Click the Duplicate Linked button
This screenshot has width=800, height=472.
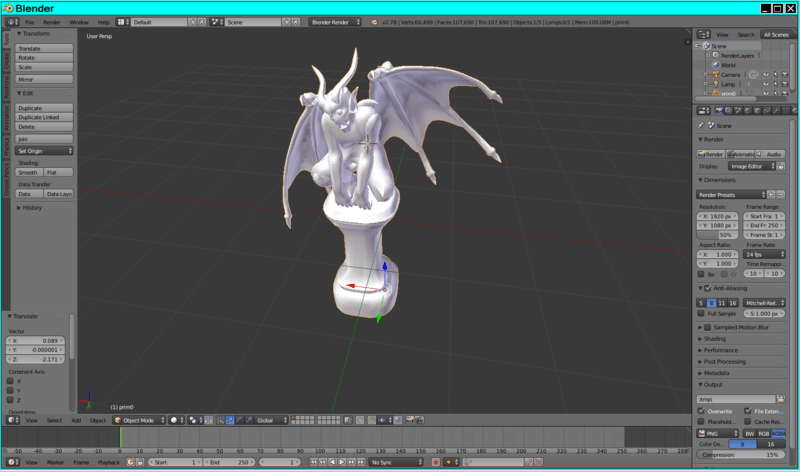(45, 117)
